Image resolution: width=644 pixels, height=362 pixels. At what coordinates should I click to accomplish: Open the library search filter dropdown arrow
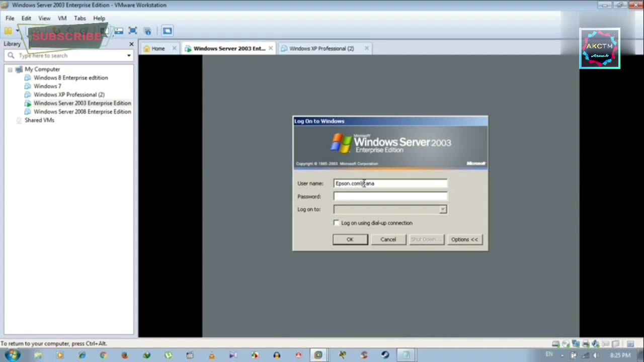pos(129,55)
